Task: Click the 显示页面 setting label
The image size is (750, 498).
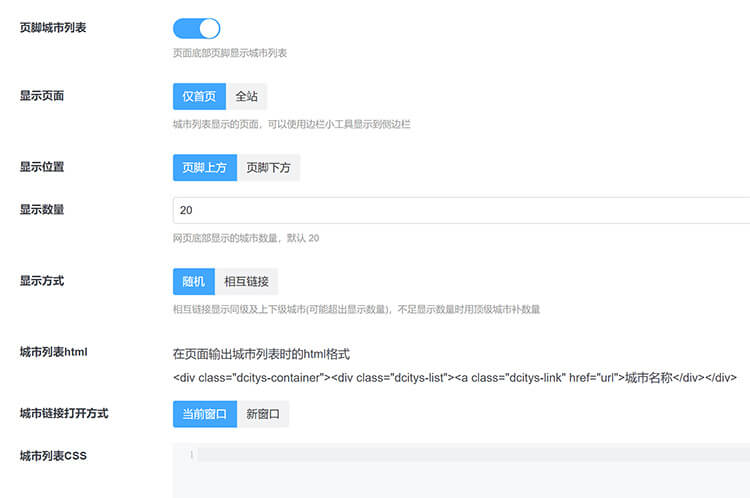Action: coord(42,96)
